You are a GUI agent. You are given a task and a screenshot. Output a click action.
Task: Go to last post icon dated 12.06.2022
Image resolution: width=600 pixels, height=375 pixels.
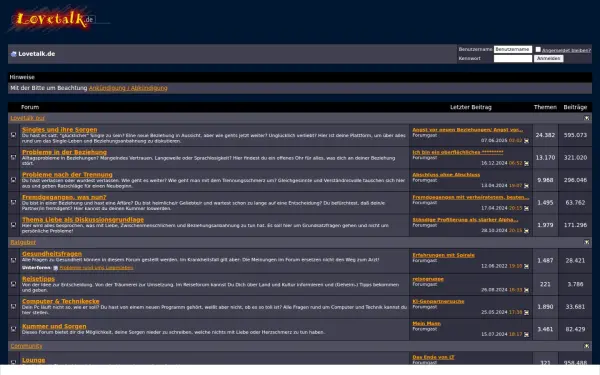527,266
